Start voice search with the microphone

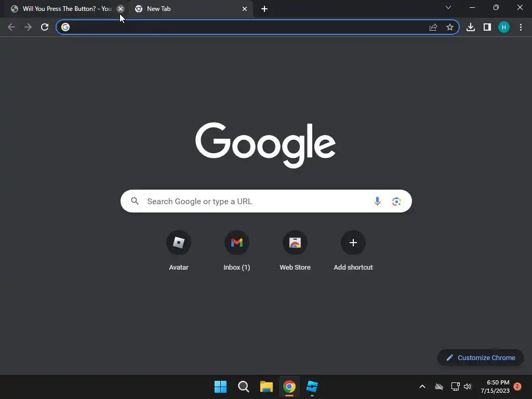pyautogui.click(x=377, y=201)
